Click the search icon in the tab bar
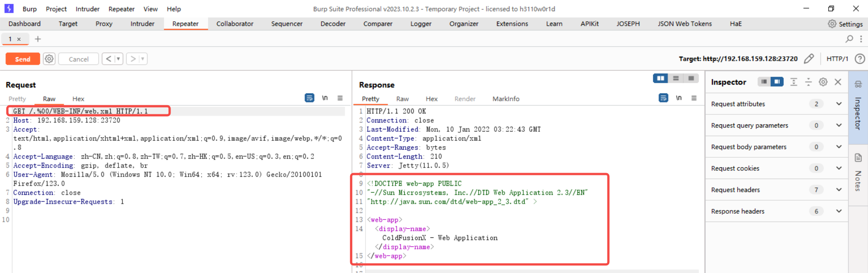 pyautogui.click(x=849, y=39)
